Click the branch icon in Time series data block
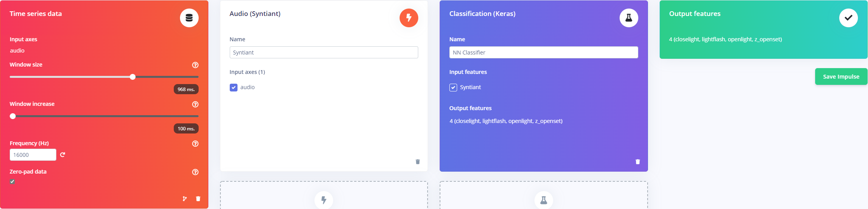The height and width of the screenshot is (209, 868). point(185,198)
